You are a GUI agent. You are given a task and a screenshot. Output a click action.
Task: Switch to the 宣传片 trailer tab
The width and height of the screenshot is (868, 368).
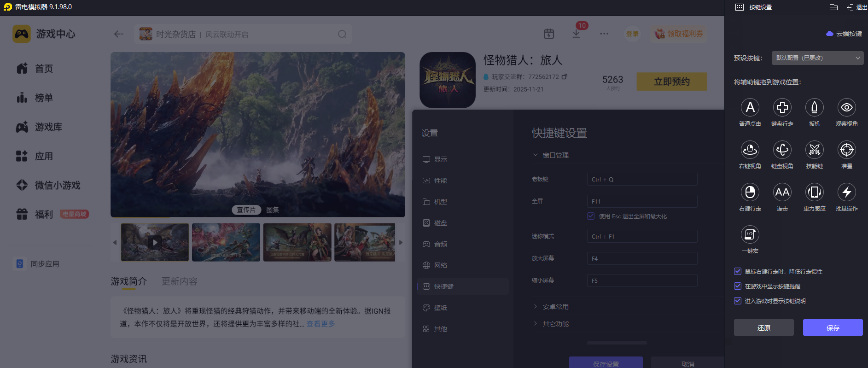pyautogui.click(x=246, y=210)
